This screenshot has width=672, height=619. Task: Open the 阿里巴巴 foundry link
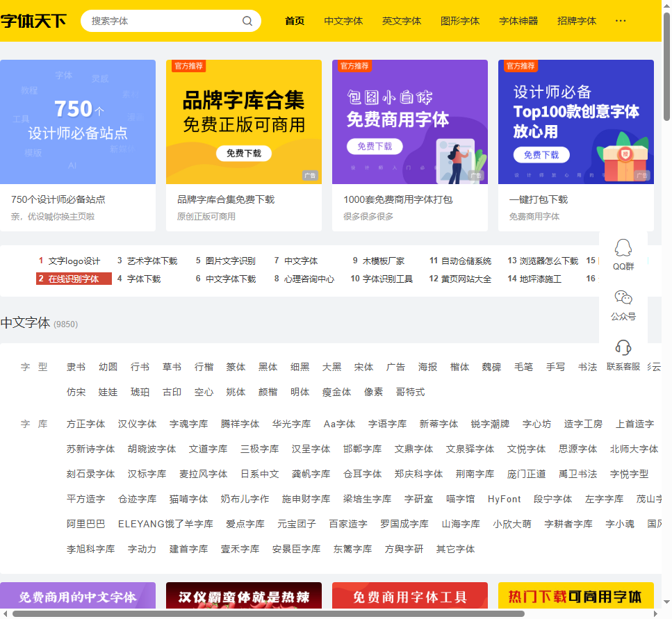(85, 524)
